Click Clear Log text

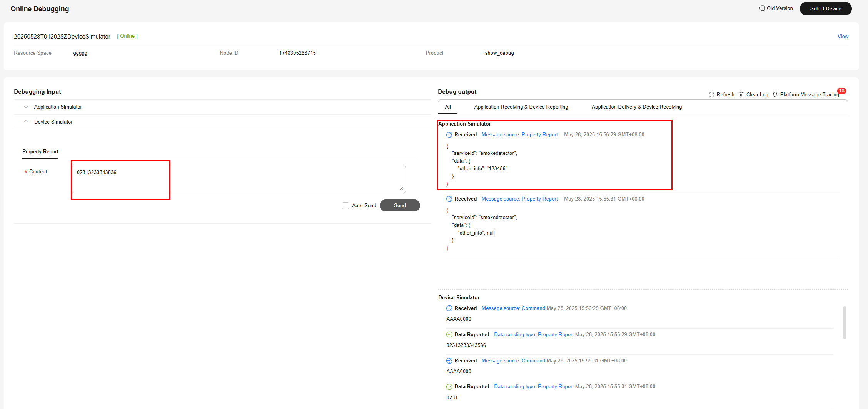757,95
